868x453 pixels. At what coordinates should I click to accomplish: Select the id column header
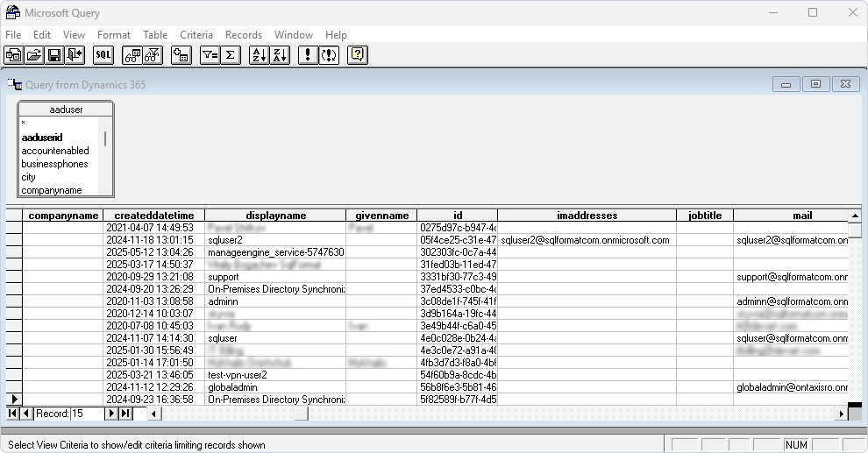[x=458, y=216]
